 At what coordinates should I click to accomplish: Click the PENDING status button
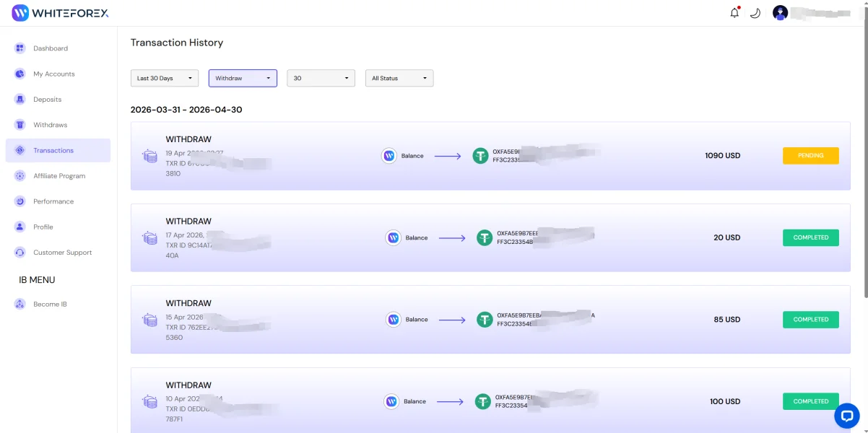coord(811,156)
